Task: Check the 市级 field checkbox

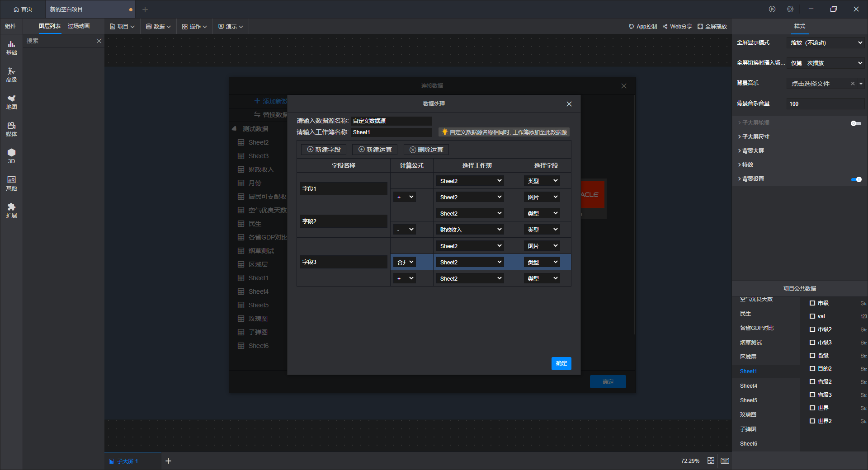Action: click(x=812, y=303)
